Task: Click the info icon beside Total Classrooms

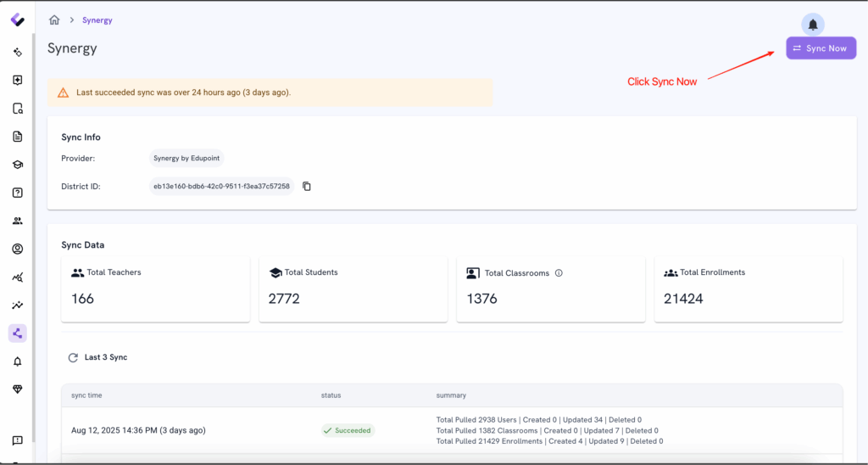Action: [559, 273]
